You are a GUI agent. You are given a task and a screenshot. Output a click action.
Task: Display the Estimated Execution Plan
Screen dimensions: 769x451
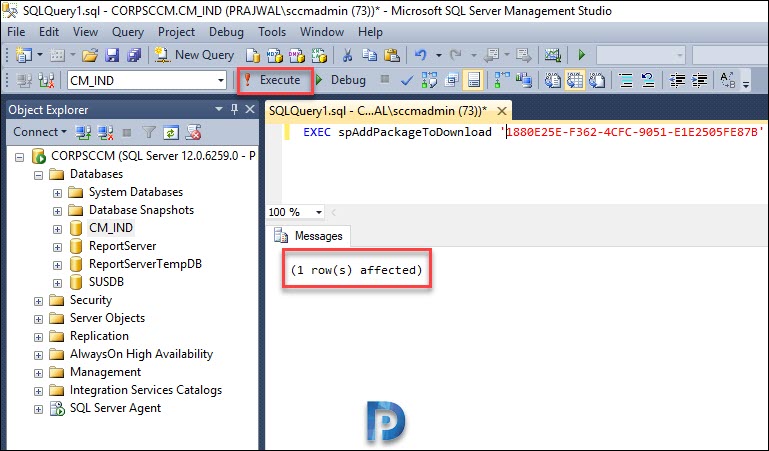(429, 80)
